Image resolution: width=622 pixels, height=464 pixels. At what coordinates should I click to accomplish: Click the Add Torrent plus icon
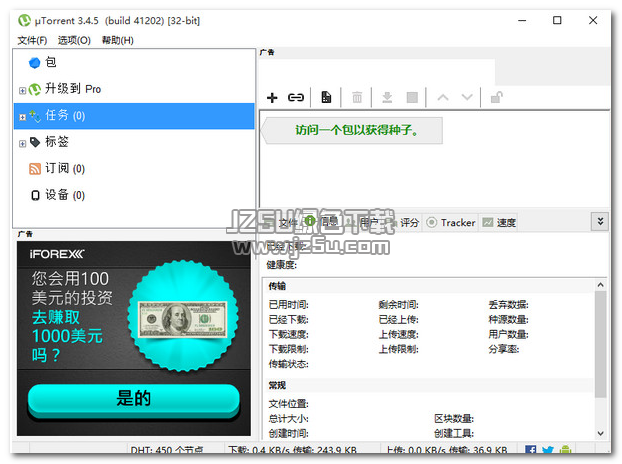(272, 98)
